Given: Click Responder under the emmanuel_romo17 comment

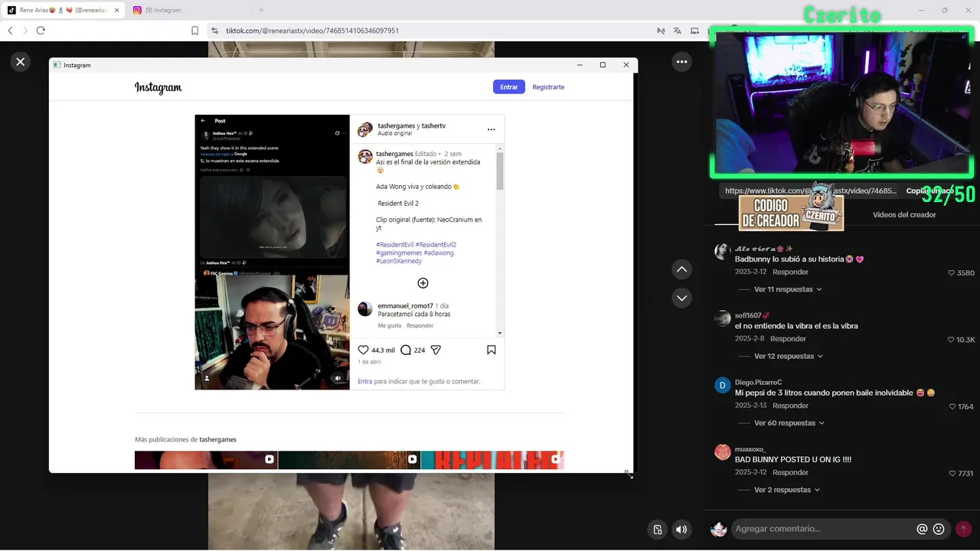Looking at the screenshot, I should click(x=420, y=326).
